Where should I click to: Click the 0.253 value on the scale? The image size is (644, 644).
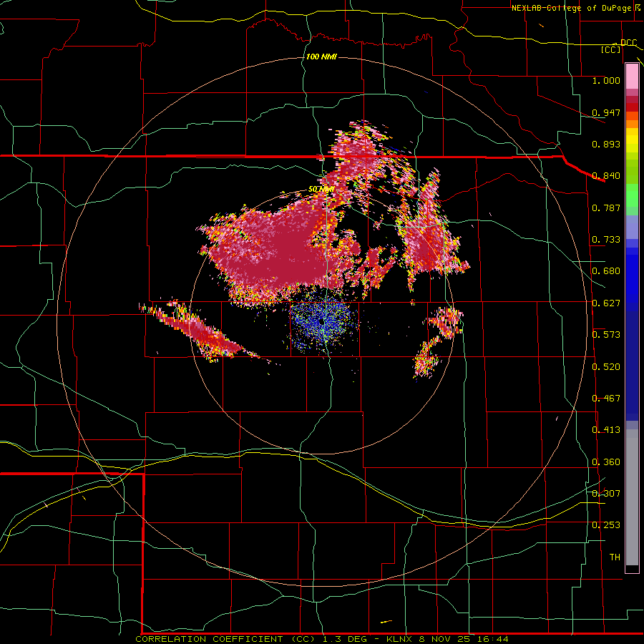(x=606, y=525)
